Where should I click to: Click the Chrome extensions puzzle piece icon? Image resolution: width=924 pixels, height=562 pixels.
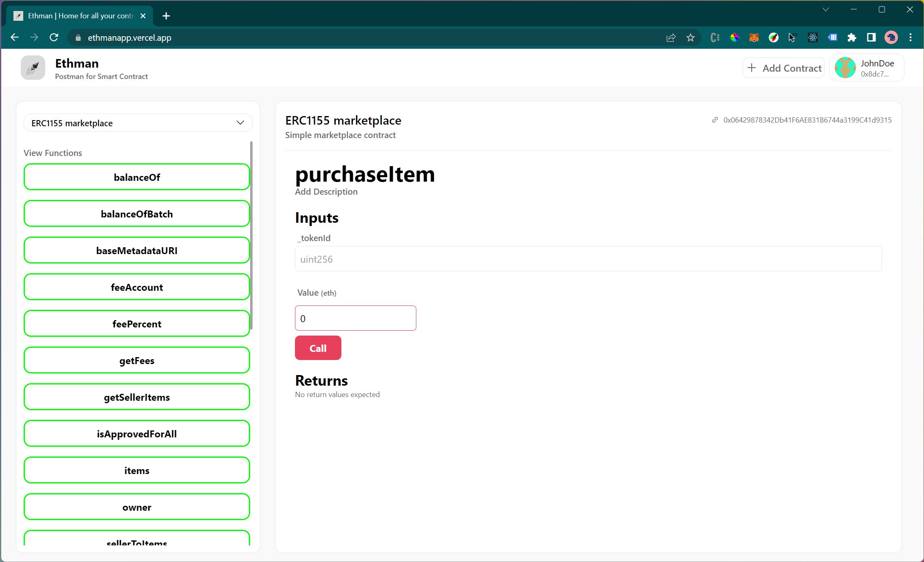point(852,37)
